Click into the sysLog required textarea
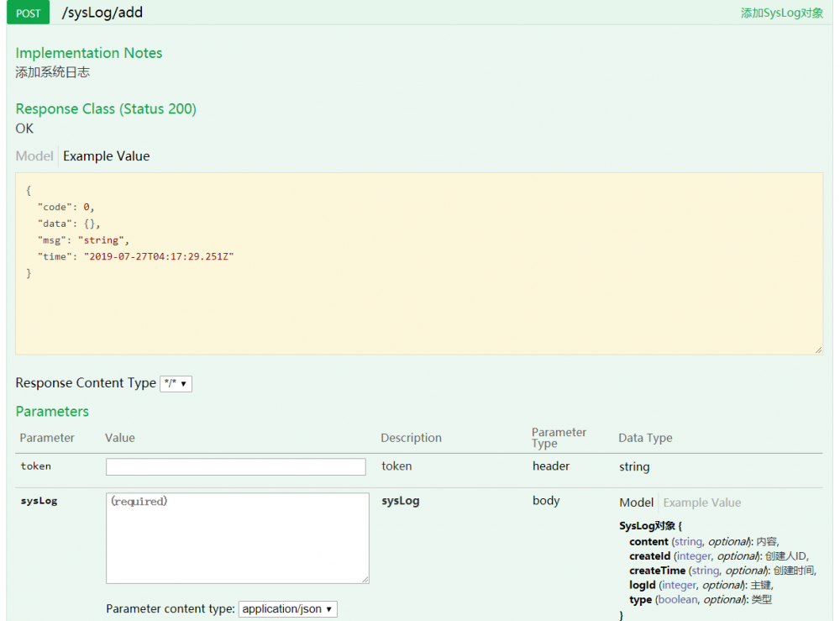The image size is (840, 621). click(238, 538)
